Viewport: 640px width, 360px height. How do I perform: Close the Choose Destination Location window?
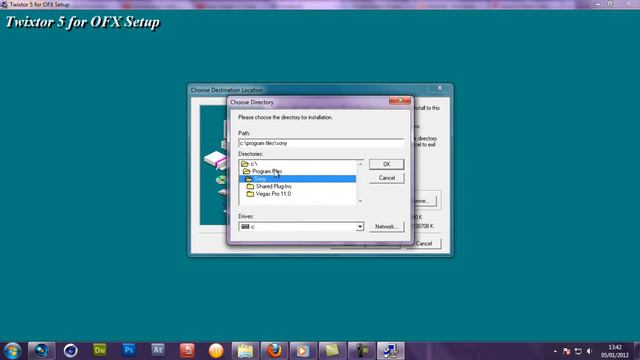[440, 88]
